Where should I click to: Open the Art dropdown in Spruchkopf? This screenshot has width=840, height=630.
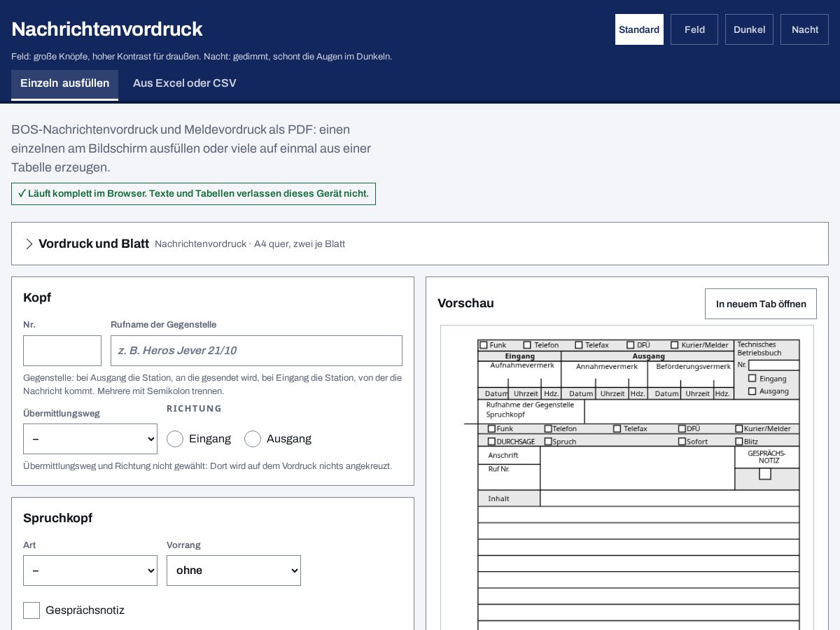point(90,570)
